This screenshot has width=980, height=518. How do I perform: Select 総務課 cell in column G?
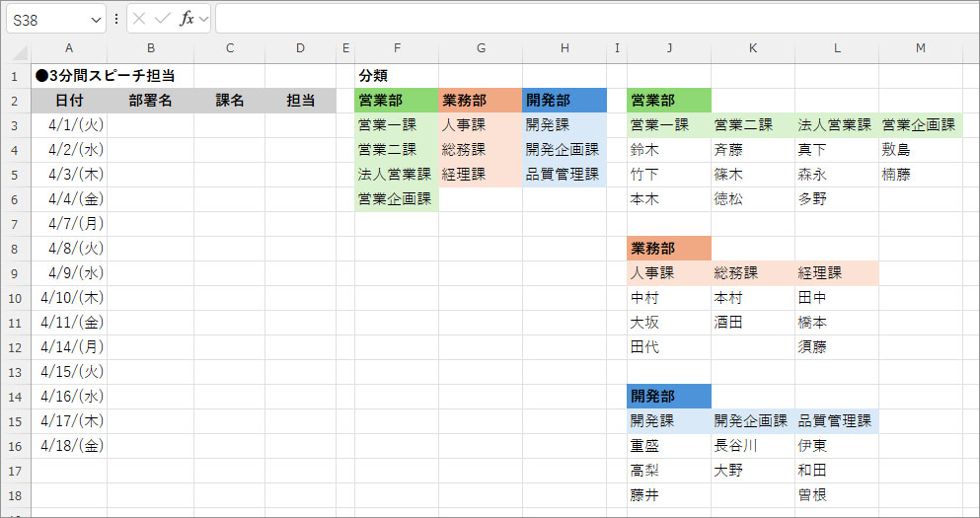click(x=481, y=150)
